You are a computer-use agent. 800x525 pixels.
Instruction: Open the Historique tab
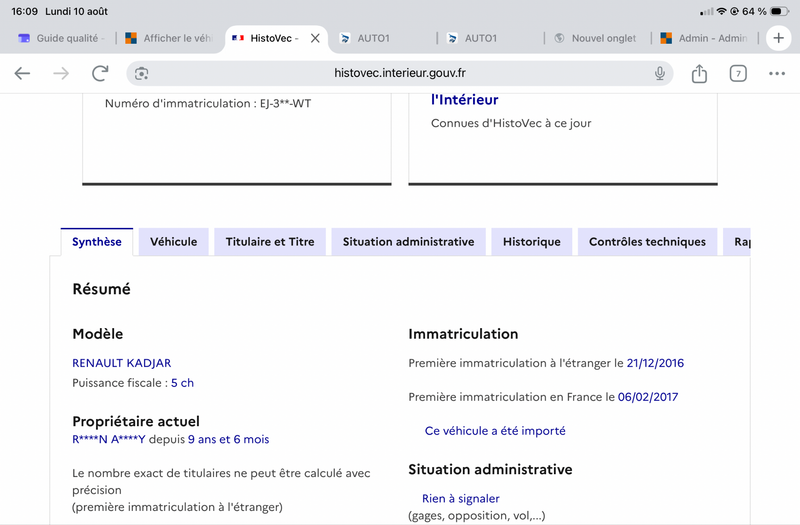(x=532, y=242)
